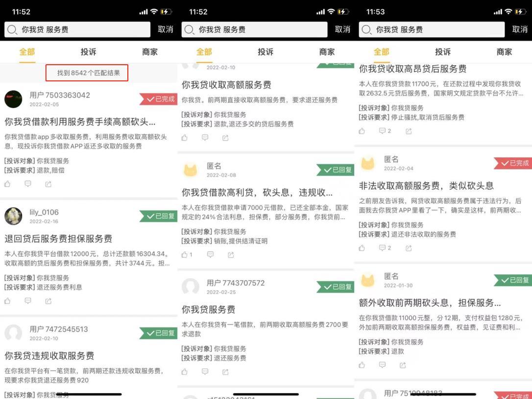Share the 退回贷后服务费担保服务费 complaint

[x=48, y=301]
